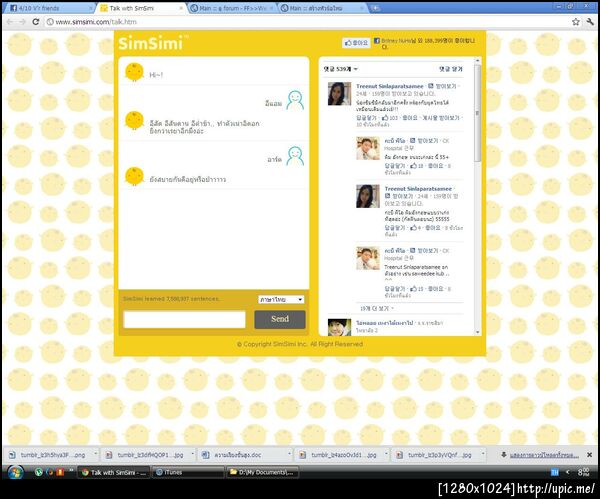Click the browser forward arrow
The image size is (600, 499).
pos(23,22)
